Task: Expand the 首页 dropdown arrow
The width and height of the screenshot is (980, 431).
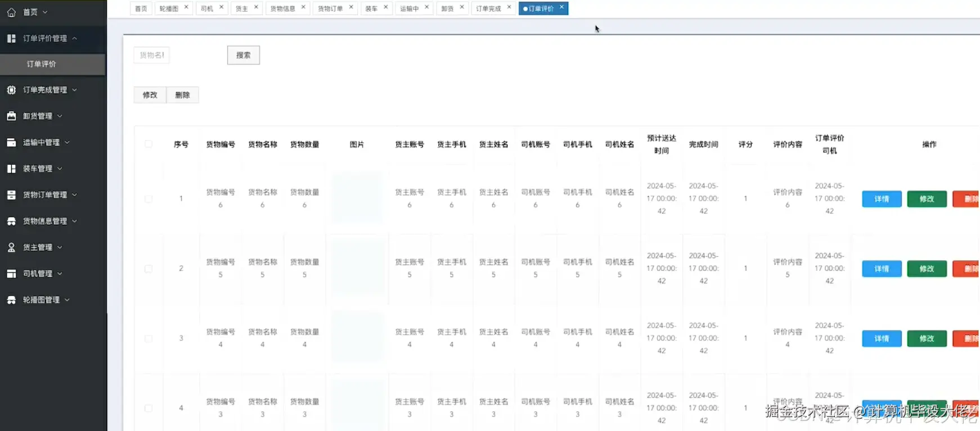Action: [x=45, y=12]
